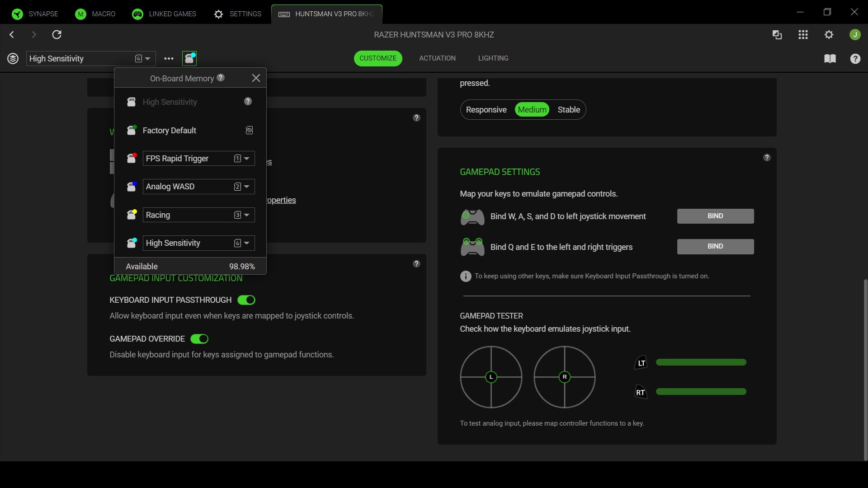Open the On-Board Memory card icon

click(189, 58)
